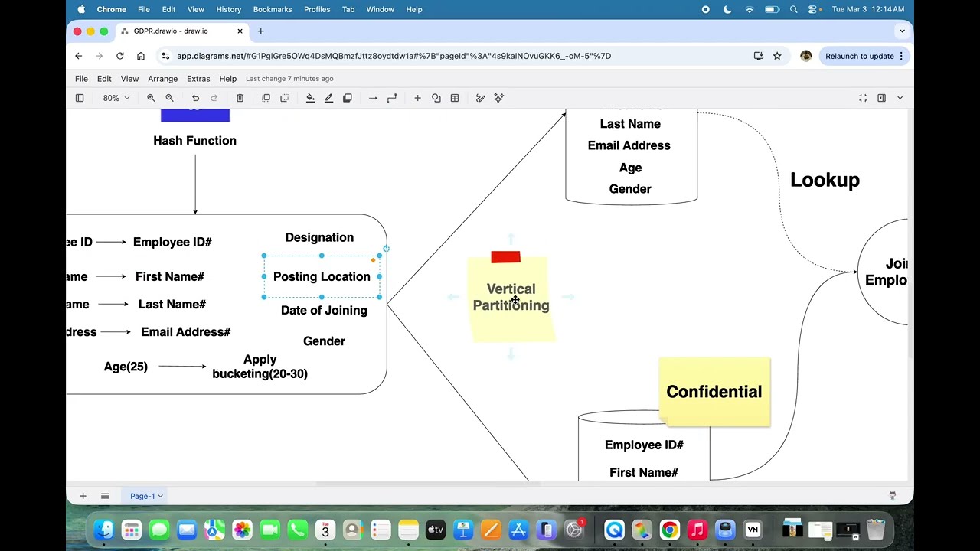Open the waypoints connector style dropdown
Viewport: 980px width, 551px height.
pyautogui.click(x=391, y=98)
